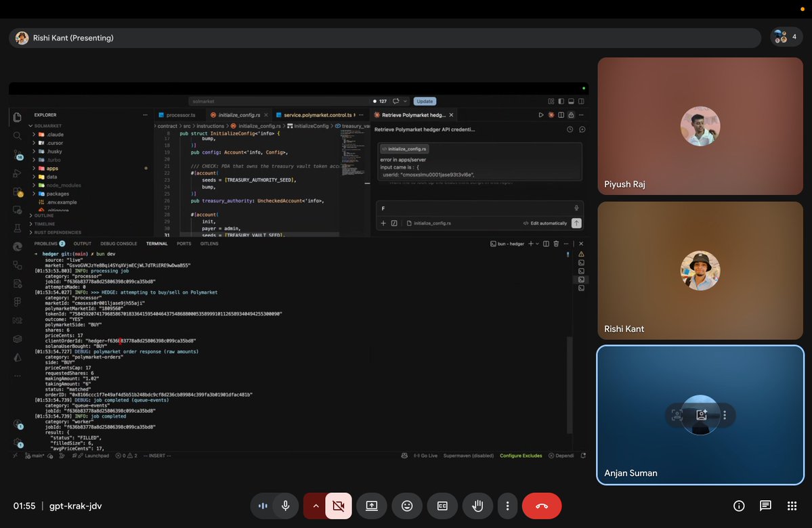Screen dimensions: 812x528
Task: Send a reaction with the emoji button
Action: 407,506
